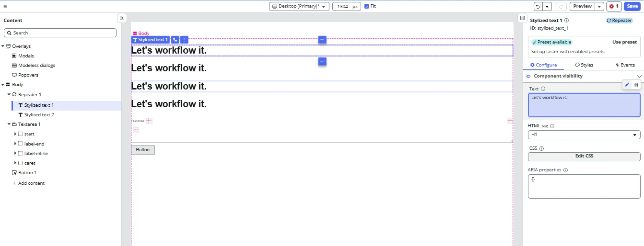Click the select-parent icon beside Stylized text 1 chip

coord(175,40)
